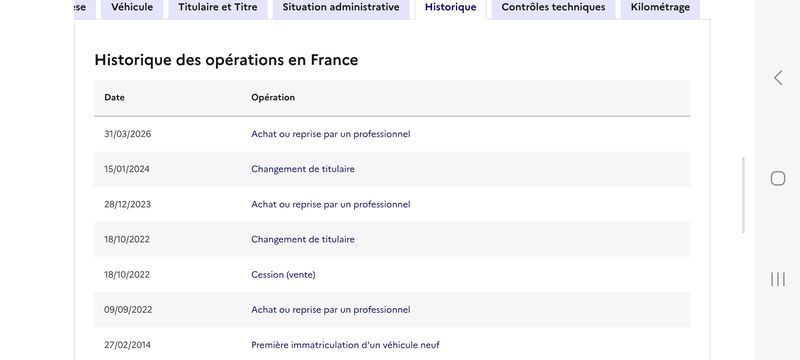Click Première immatriculation d'un véhicule neuf

(x=345, y=345)
